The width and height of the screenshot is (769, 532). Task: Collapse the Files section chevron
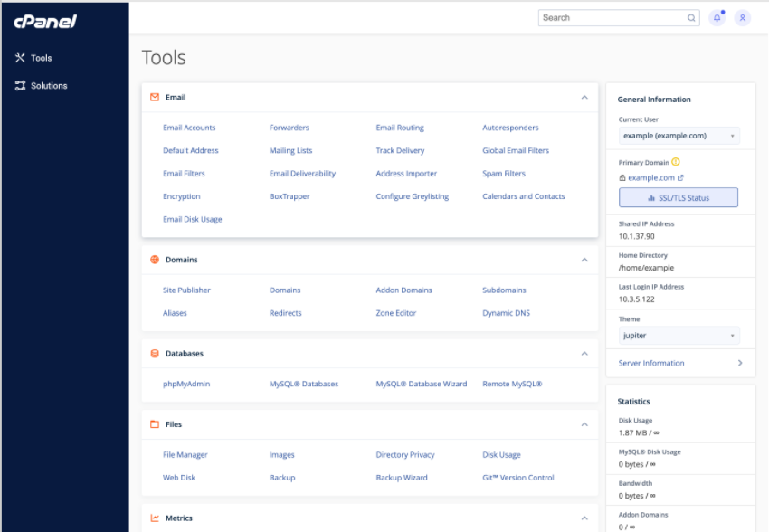584,424
